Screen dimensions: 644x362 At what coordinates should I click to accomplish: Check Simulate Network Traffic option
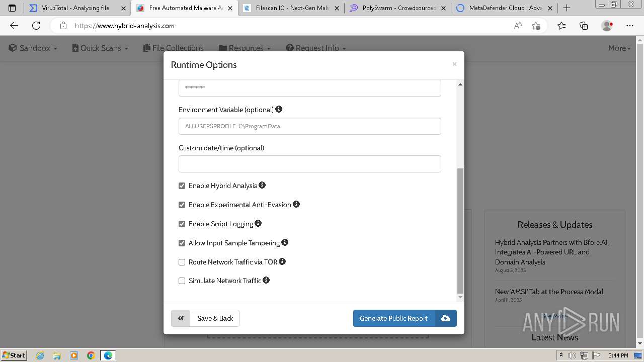tap(182, 281)
